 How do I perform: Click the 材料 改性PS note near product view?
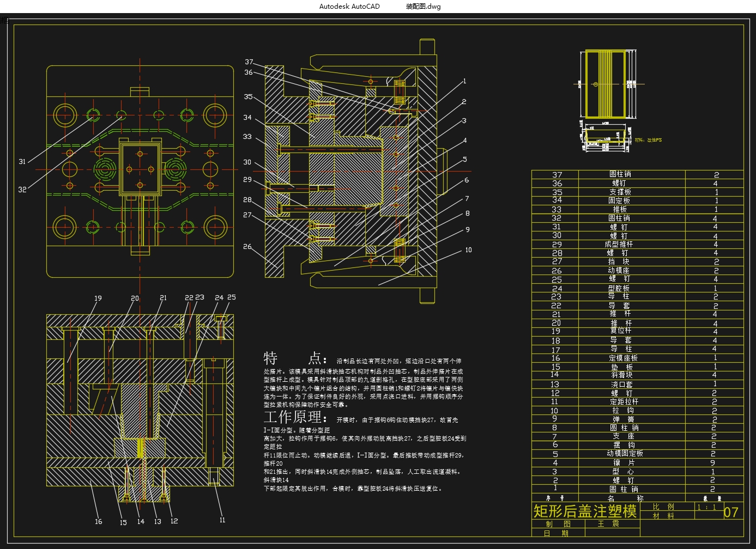coord(649,140)
